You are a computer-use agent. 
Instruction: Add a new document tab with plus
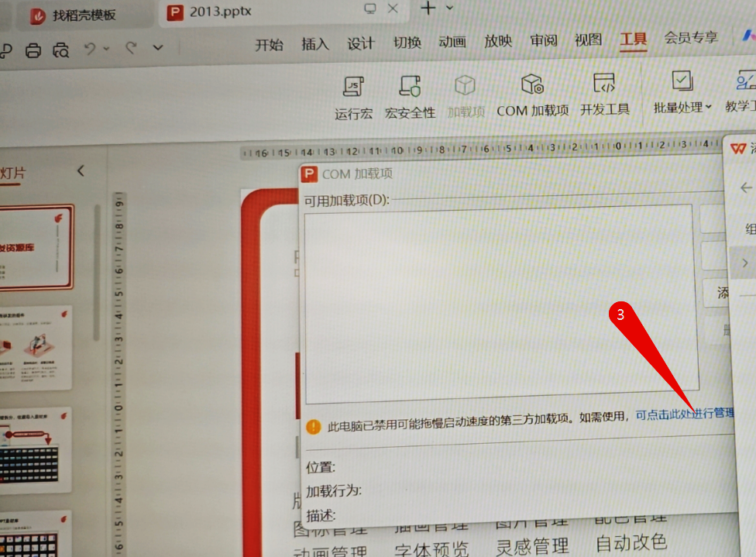pos(428,9)
